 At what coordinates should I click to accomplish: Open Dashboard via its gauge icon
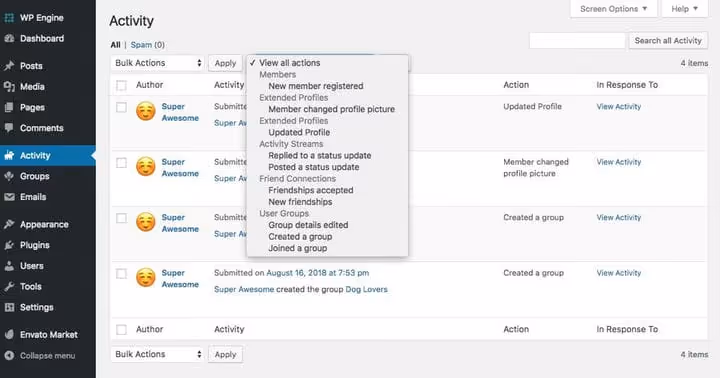pyautogui.click(x=9, y=39)
